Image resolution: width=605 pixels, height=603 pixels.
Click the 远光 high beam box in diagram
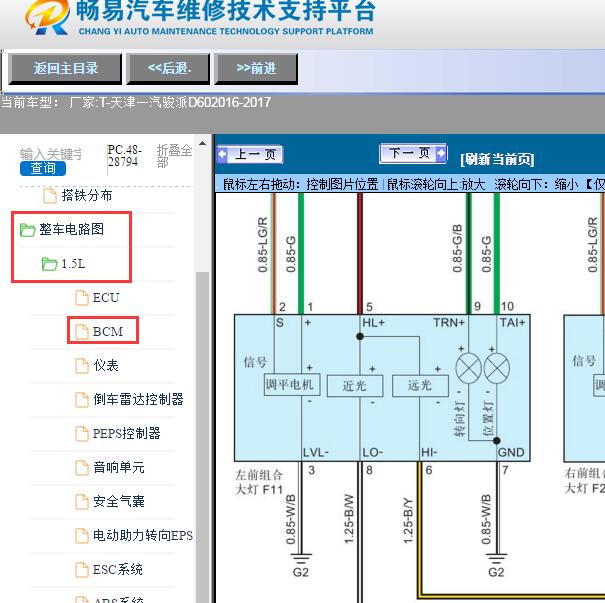tap(420, 385)
